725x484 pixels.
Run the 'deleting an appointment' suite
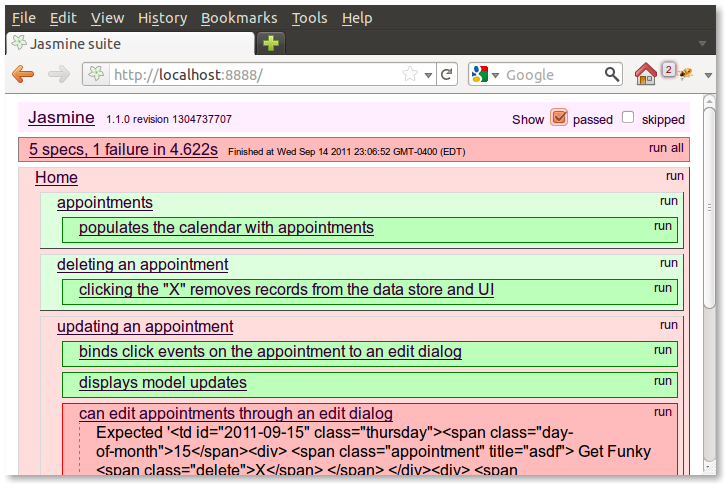[669, 263]
